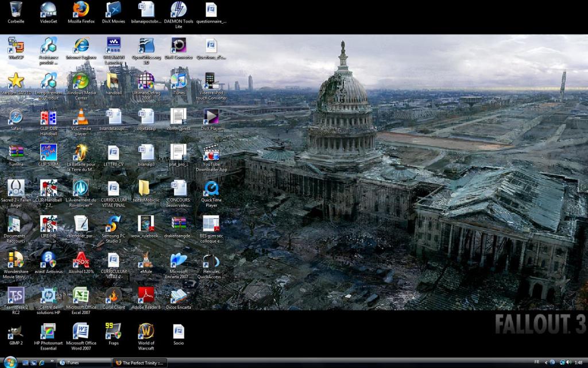
Task: Select the Windows Media Center icon
Action: click(81, 86)
